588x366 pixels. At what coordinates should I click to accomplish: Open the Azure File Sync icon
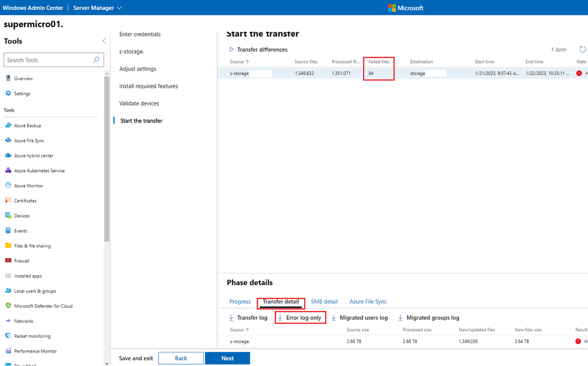(x=8, y=140)
